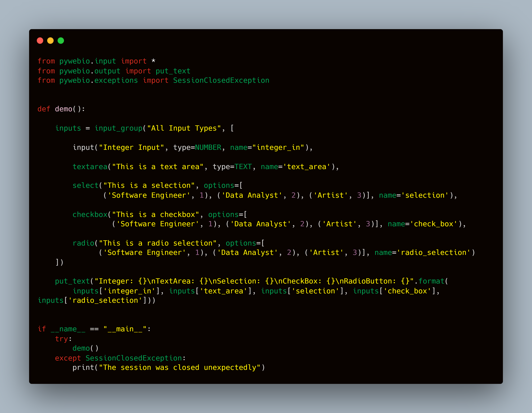Click the 'textarea' function call
532x413 pixels.
pyautogui.click(x=90, y=167)
